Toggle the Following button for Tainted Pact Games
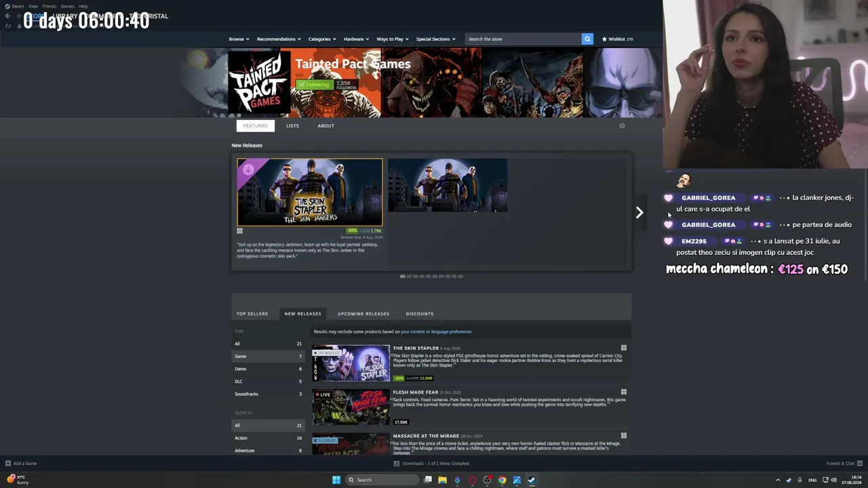The image size is (868, 488). (x=314, y=84)
